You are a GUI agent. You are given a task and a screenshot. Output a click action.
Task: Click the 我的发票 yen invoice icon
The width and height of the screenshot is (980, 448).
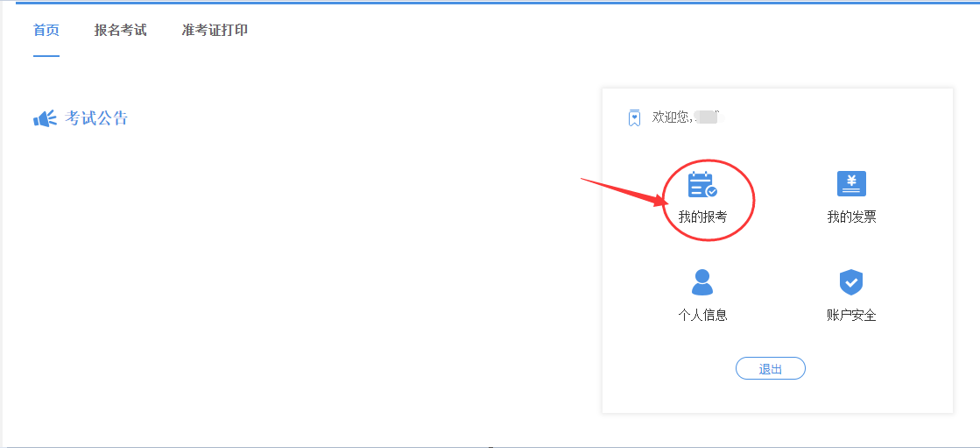click(x=851, y=184)
